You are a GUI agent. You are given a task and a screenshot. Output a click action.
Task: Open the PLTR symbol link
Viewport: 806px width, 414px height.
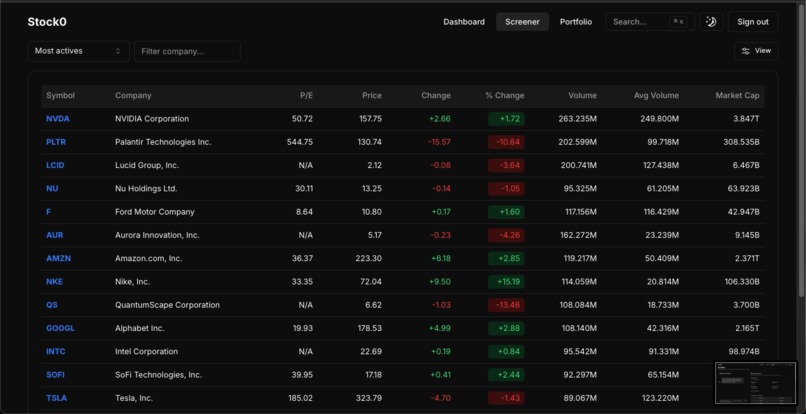tap(56, 142)
